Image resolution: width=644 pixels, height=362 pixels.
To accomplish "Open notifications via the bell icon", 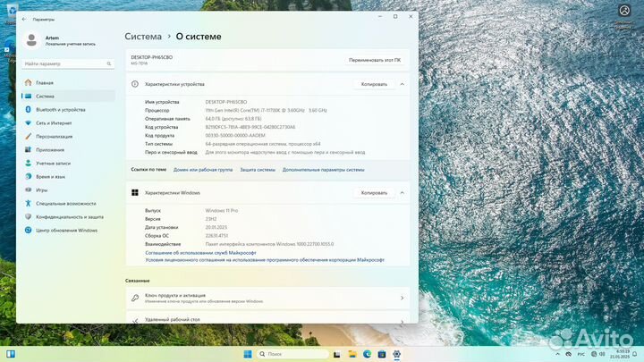I will coord(635,354).
